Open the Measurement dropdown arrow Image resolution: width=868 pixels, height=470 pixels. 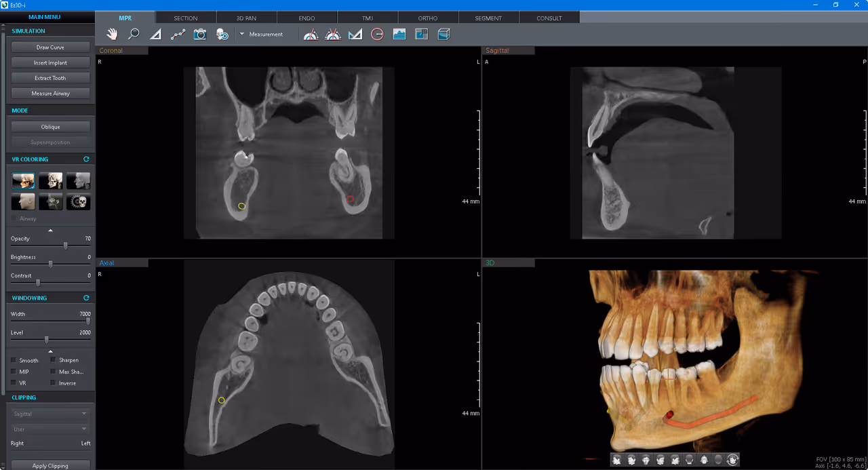point(241,34)
